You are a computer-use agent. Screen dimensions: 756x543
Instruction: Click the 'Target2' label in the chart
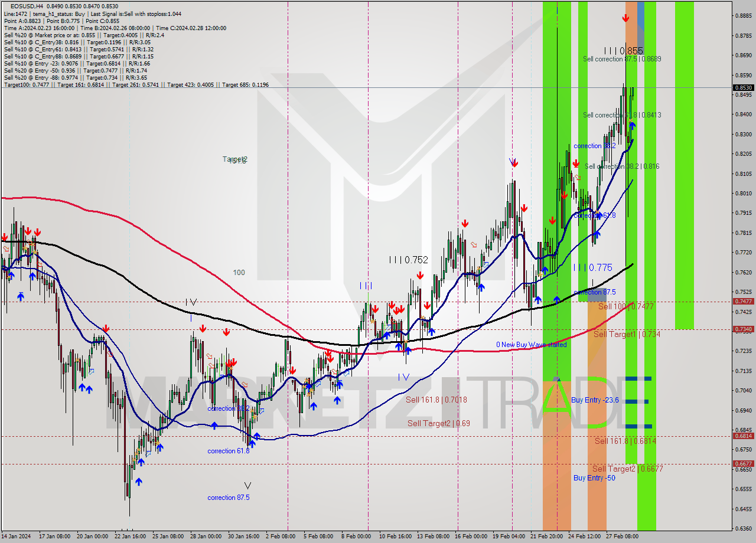point(234,159)
